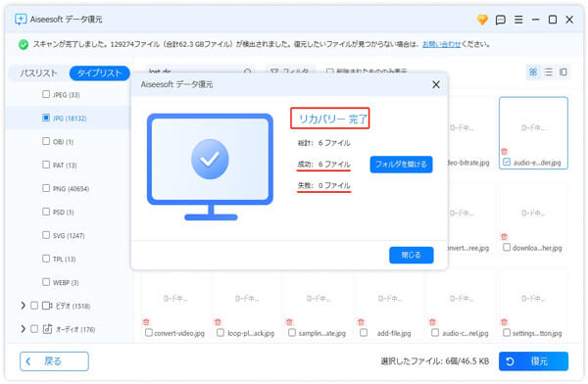
Task: Click trash icon on audio-e...der.jpg
Action: pos(505,152)
